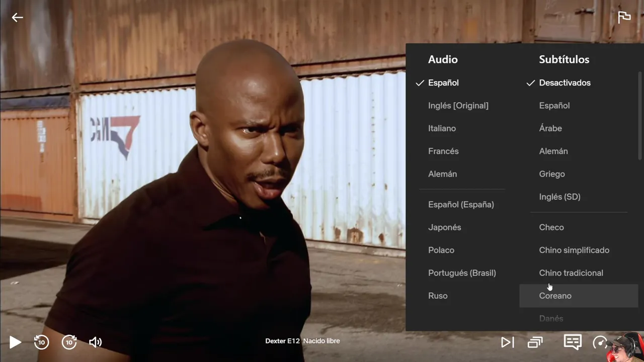Select Coreano subtitles
Viewport: 644px width, 362px height.
tap(579, 296)
